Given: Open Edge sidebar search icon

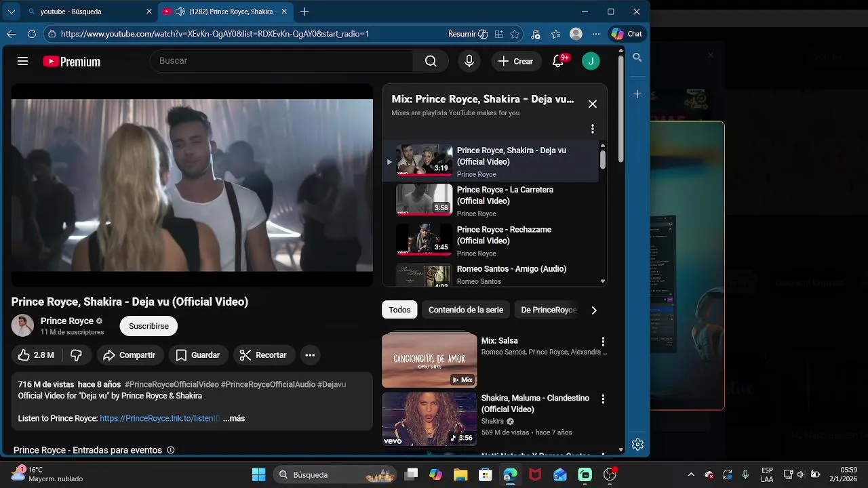Looking at the screenshot, I should [x=637, y=58].
